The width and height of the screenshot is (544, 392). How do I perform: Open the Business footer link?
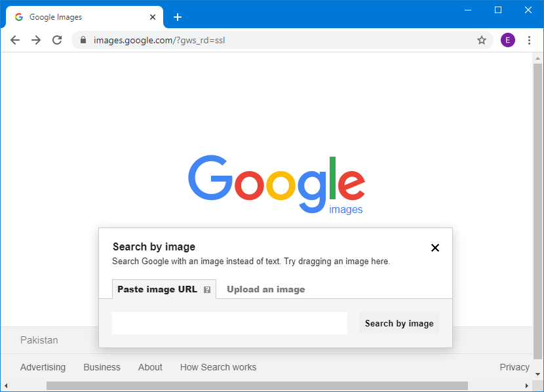[x=102, y=367]
